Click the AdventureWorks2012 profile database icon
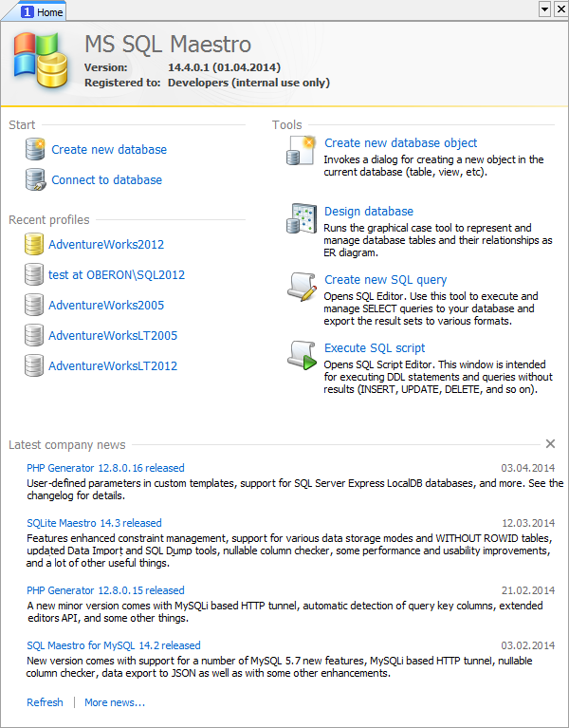This screenshot has height=728, width=569. point(34,245)
